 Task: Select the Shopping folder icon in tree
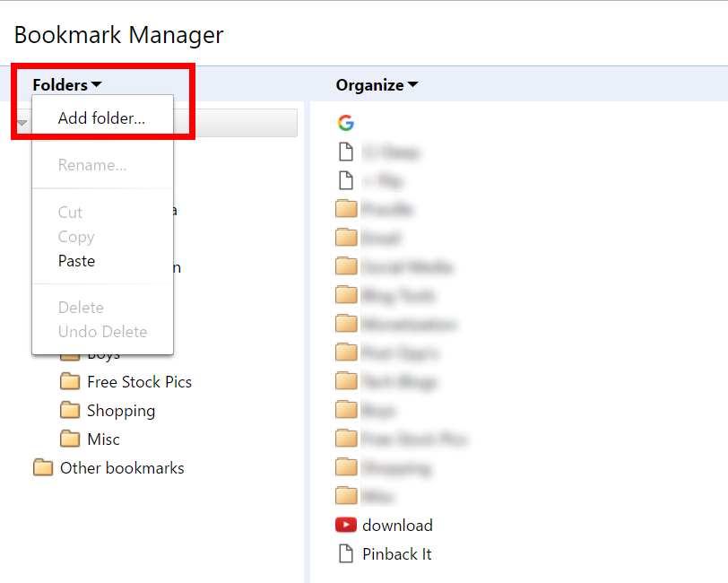70,410
